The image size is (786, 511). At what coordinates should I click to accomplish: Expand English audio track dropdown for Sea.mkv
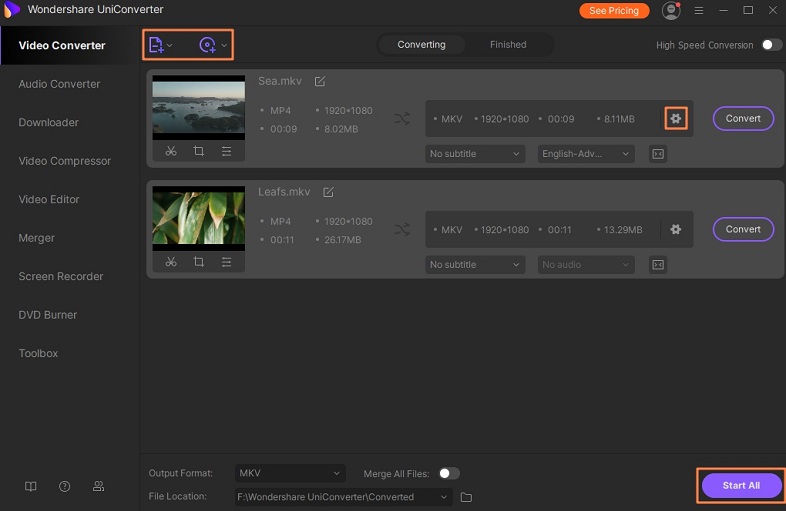(x=586, y=154)
